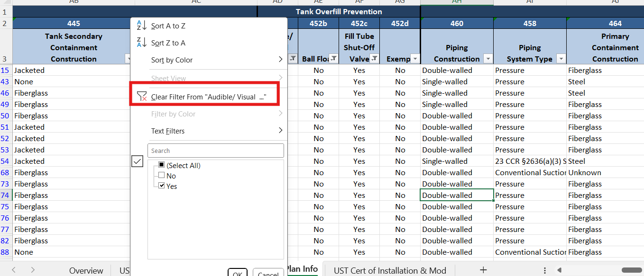Click header cell 452c
This screenshot has height=276, width=644.
[x=359, y=23]
